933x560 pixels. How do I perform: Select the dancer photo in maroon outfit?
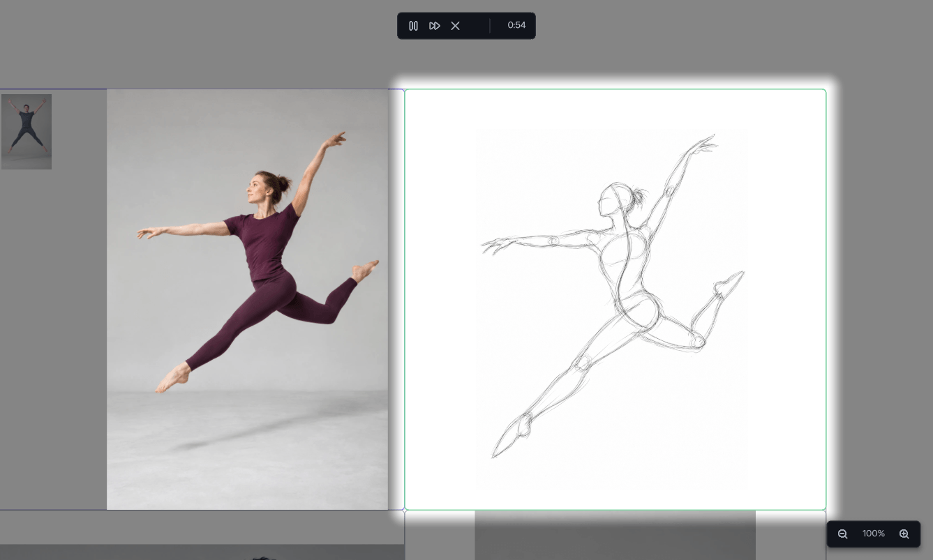pos(248,299)
